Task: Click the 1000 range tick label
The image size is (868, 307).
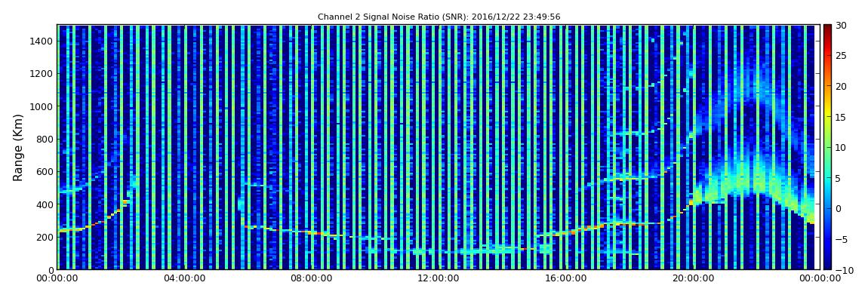Action: click(x=42, y=106)
